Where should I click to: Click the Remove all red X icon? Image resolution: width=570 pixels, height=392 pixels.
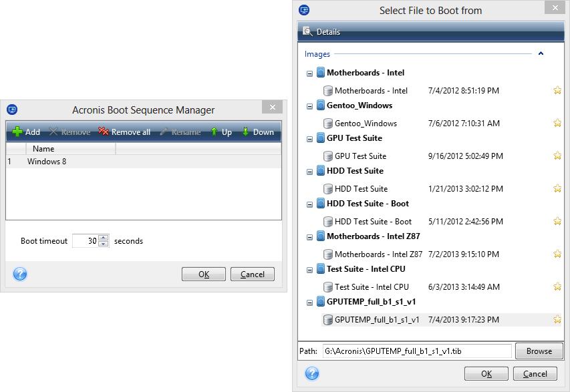pyautogui.click(x=104, y=132)
